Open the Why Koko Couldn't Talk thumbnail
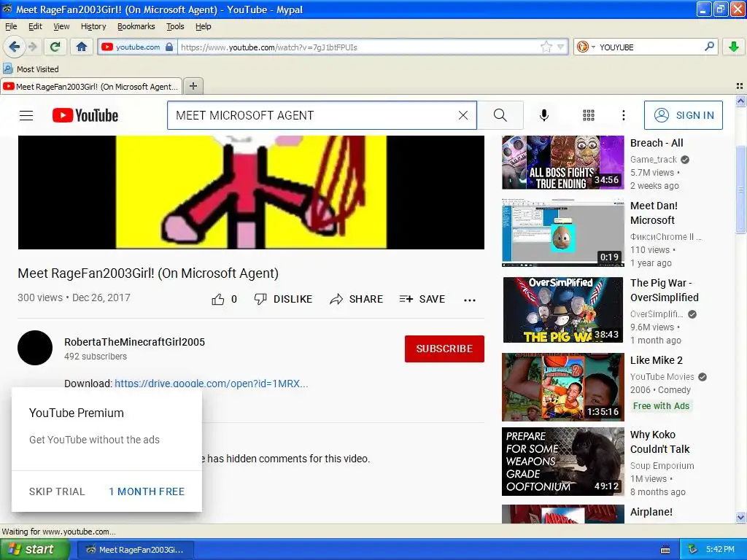747x560 pixels. tap(562, 462)
